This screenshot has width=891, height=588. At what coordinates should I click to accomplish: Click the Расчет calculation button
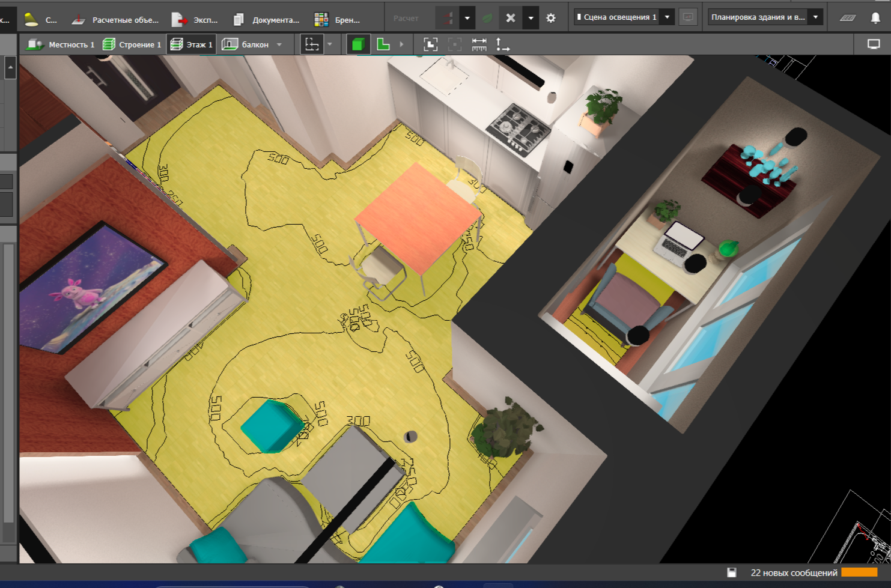point(406,18)
